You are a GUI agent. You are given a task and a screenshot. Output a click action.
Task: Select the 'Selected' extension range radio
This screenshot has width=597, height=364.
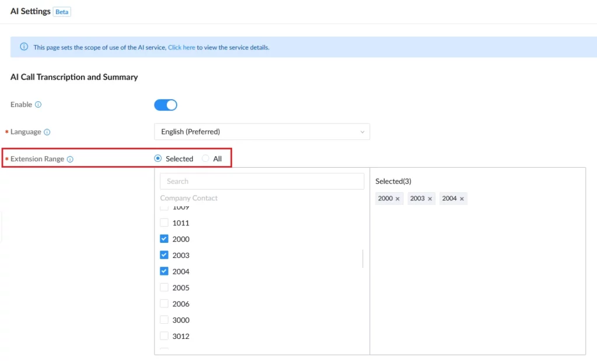coord(157,158)
